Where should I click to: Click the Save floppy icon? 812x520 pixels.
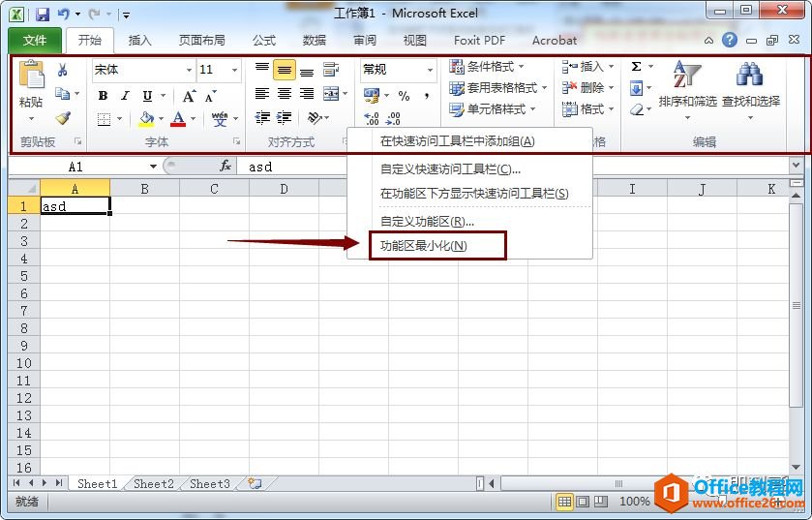(x=43, y=14)
